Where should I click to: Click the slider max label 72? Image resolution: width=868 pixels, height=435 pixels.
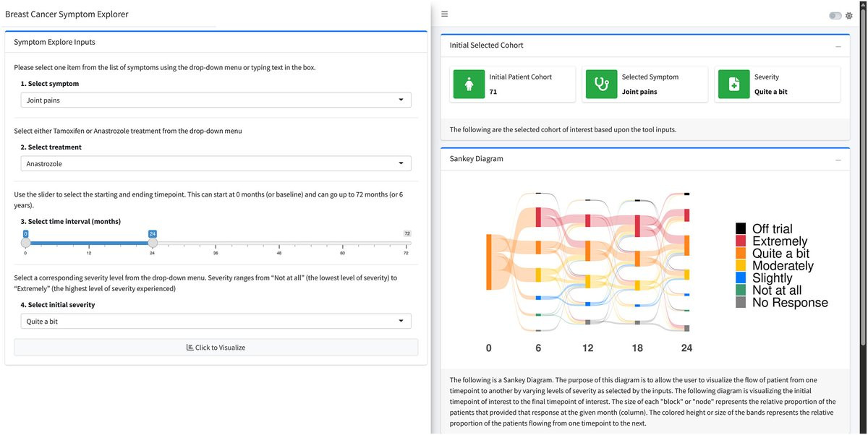(407, 233)
